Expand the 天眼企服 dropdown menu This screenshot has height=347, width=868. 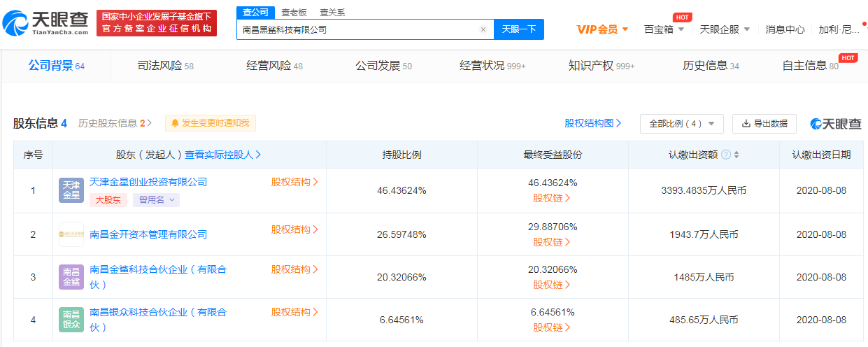click(x=725, y=29)
